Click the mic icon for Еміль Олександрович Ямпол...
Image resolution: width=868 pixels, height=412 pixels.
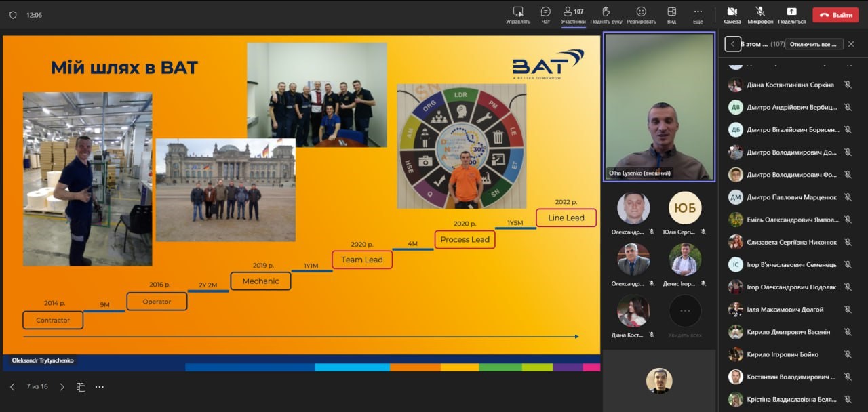[848, 220]
